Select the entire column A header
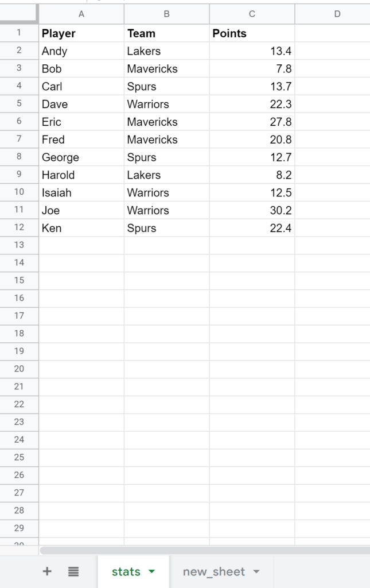370x588 pixels. coord(81,13)
